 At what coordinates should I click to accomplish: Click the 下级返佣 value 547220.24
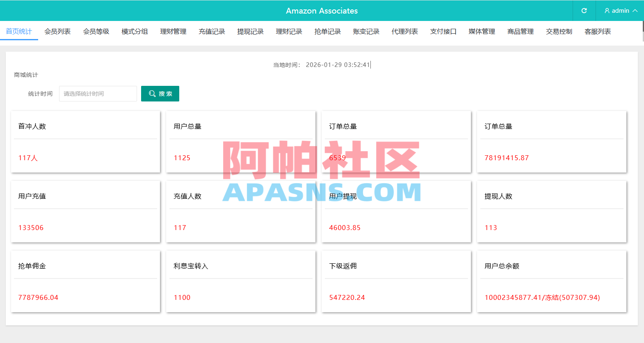pyautogui.click(x=347, y=297)
